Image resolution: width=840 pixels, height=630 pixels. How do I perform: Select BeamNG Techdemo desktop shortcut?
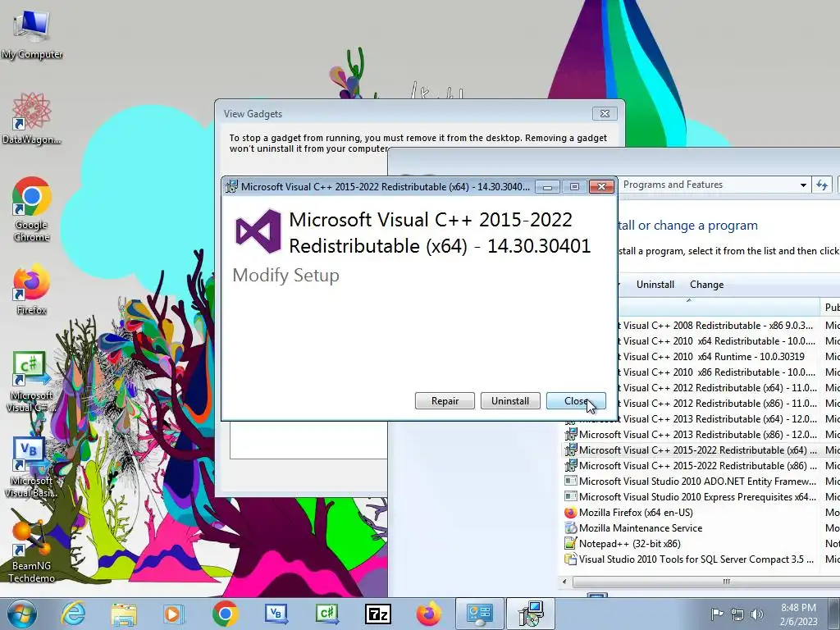coord(32,552)
